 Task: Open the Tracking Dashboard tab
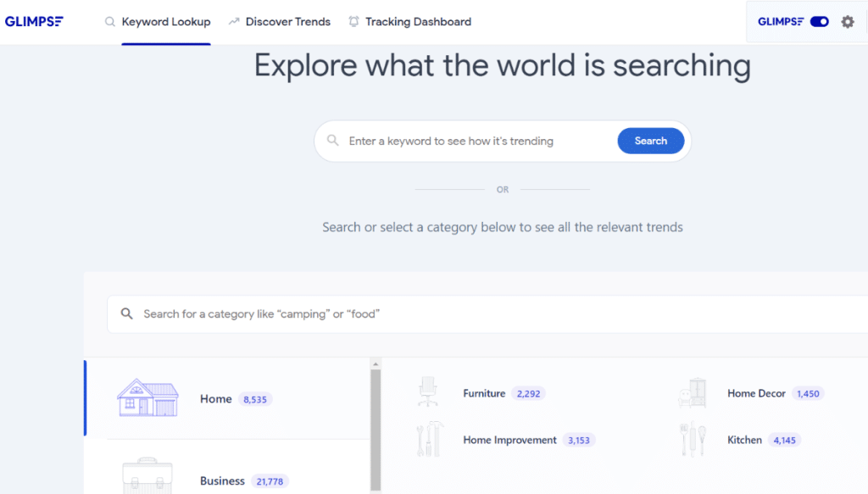point(420,21)
